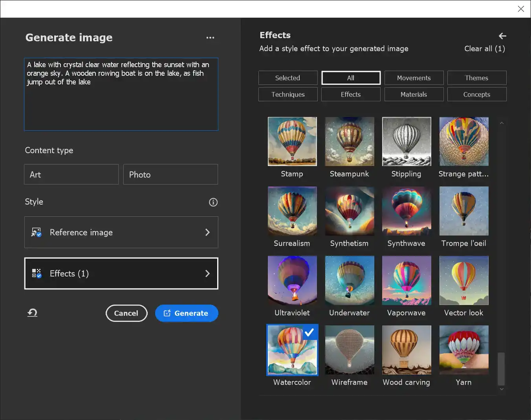
Task: Select the Synthwave effect thumbnail
Action: point(406,211)
